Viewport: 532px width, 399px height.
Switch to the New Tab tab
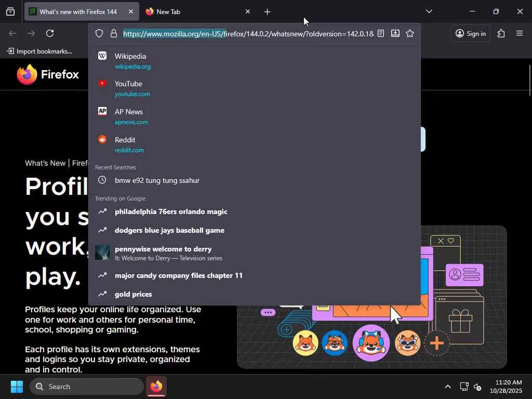(x=198, y=12)
